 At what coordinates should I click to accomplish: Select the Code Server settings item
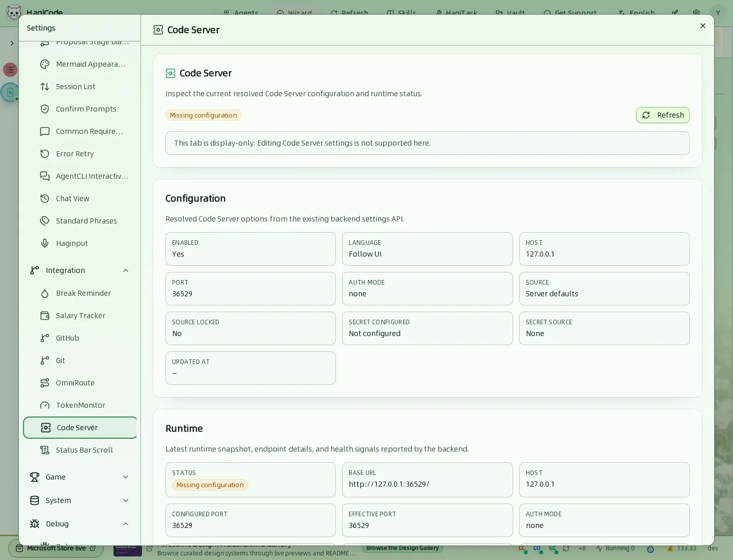coord(80,428)
